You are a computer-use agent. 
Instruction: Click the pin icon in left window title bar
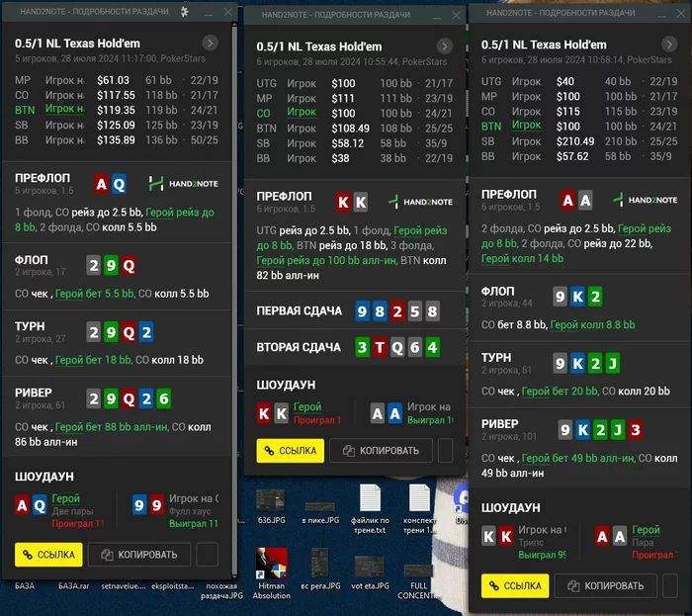click(x=185, y=12)
